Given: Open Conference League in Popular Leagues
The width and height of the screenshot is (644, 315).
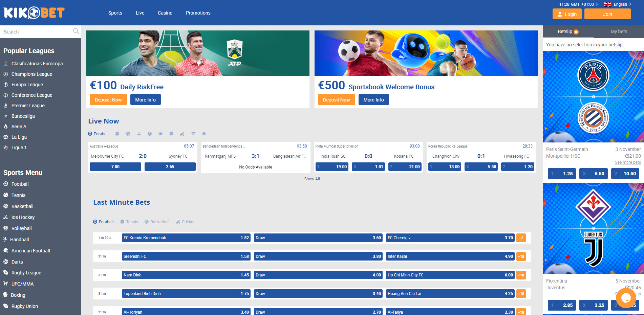Looking at the screenshot, I should point(32,95).
